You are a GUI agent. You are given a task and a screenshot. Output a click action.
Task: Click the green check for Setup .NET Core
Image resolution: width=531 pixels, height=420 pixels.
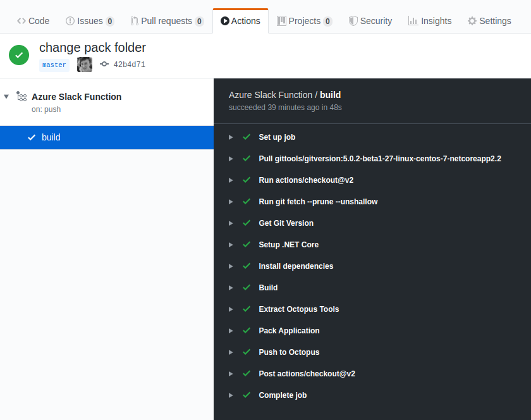(x=247, y=244)
